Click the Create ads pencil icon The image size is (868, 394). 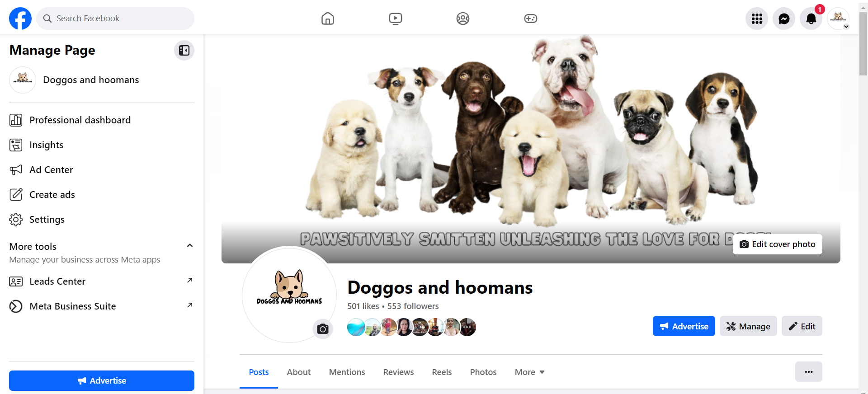pos(16,195)
